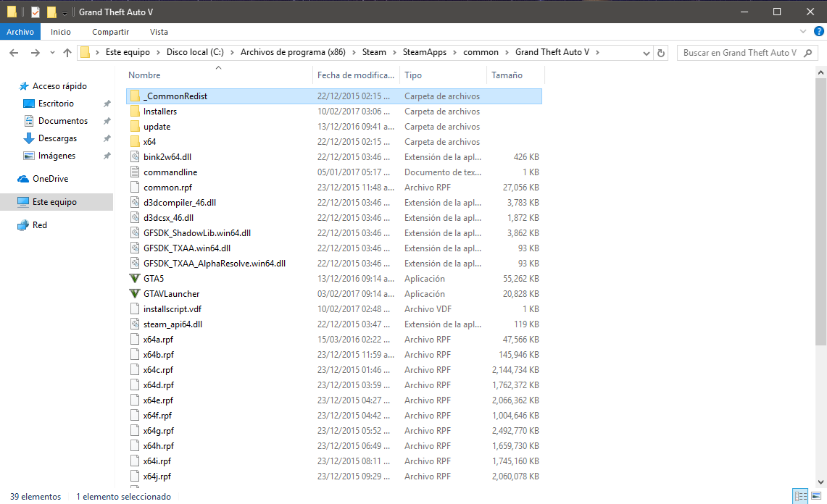The width and height of the screenshot is (827, 504).
Task: Switch to details view icon in status bar
Action: [x=801, y=496]
